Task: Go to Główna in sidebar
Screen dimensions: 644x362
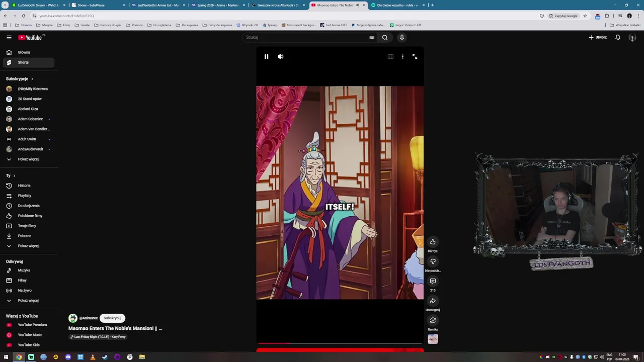Action: 28,52
